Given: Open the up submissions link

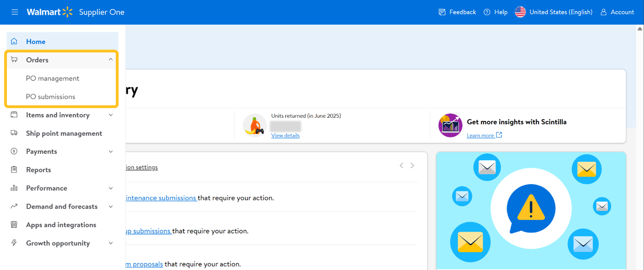Looking at the screenshot, I should click(x=148, y=231).
